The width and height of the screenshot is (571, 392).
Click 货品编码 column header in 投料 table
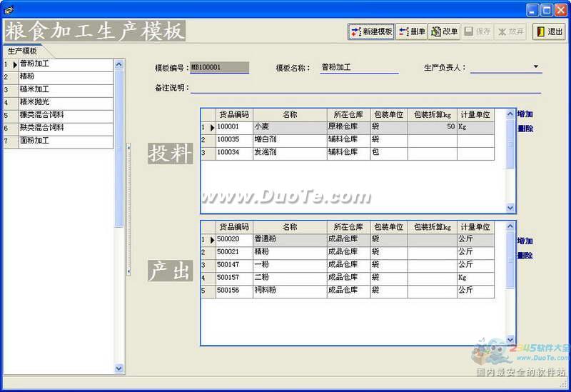[234, 115]
